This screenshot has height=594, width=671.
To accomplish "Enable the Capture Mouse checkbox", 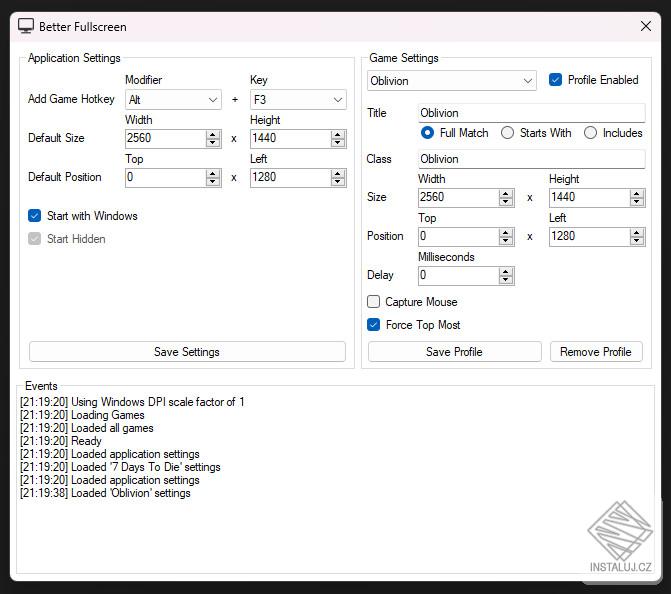I will [x=374, y=302].
